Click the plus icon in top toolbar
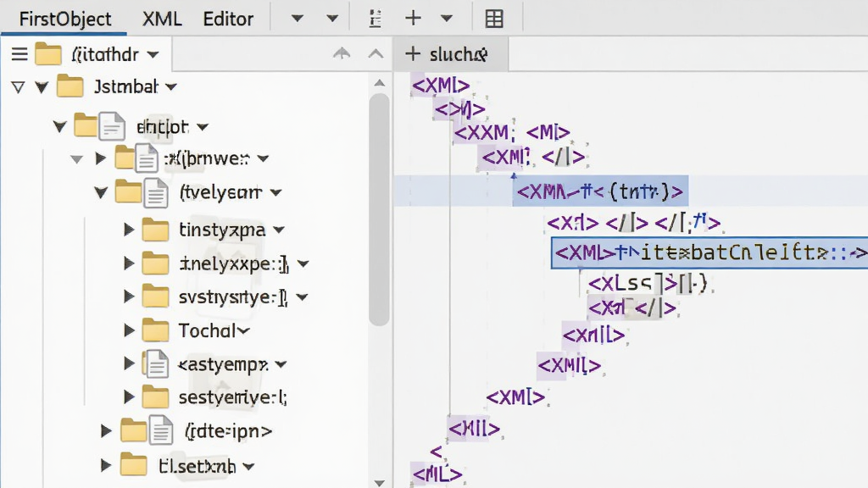 [413, 19]
